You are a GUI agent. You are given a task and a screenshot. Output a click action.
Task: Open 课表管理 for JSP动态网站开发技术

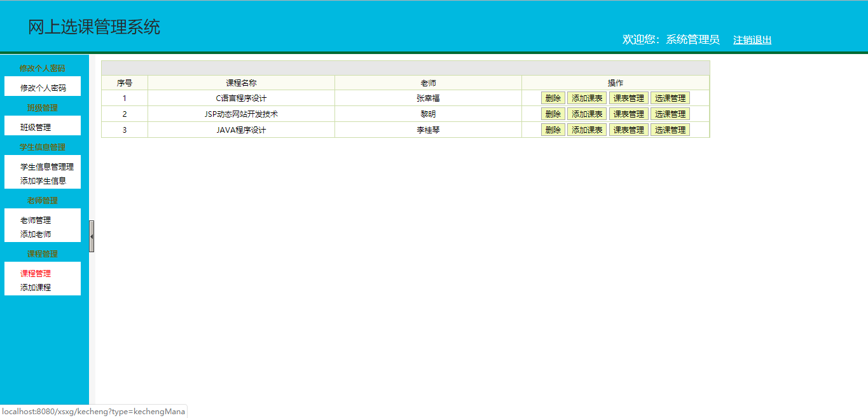[x=629, y=114]
